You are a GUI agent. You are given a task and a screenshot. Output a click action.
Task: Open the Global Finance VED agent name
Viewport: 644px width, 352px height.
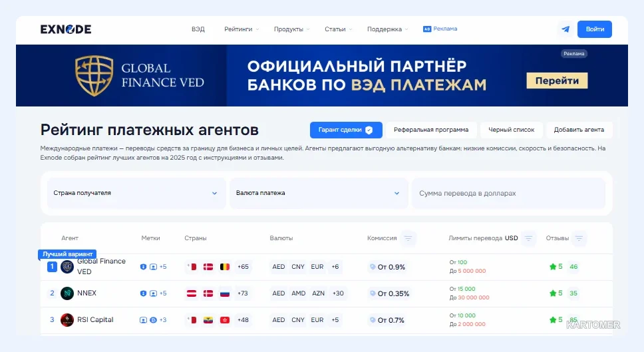tap(101, 267)
